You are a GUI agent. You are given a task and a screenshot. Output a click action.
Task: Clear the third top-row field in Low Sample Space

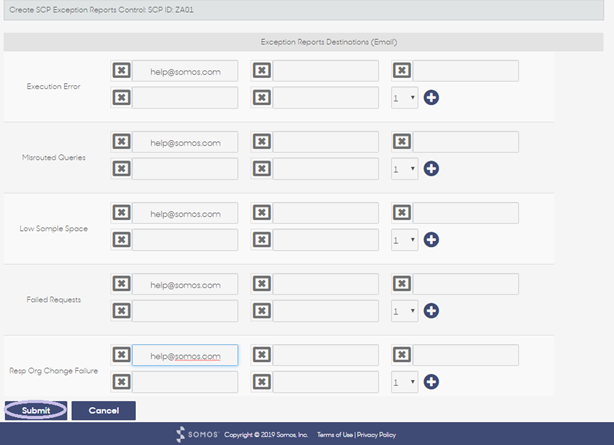[402, 213]
